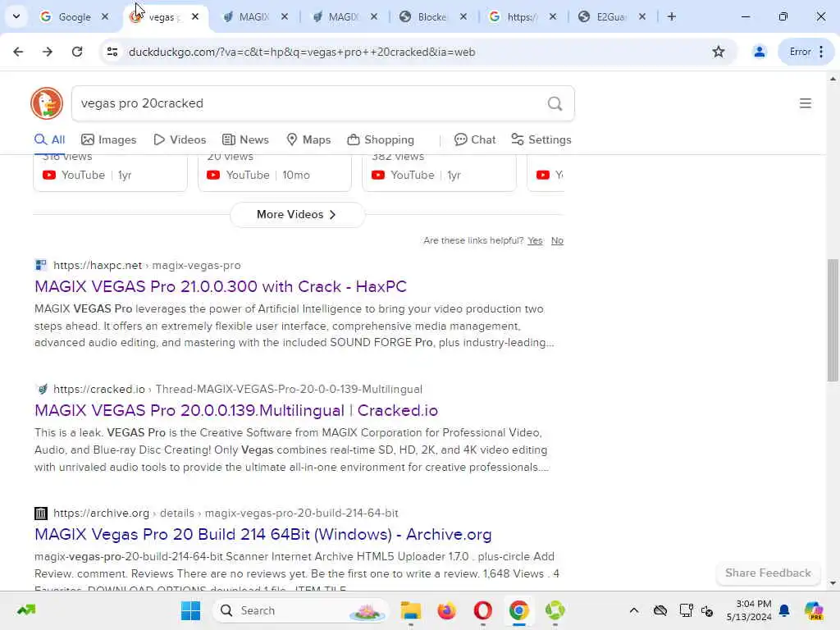
Task: Open File Explorer from taskbar
Action: tap(411, 610)
